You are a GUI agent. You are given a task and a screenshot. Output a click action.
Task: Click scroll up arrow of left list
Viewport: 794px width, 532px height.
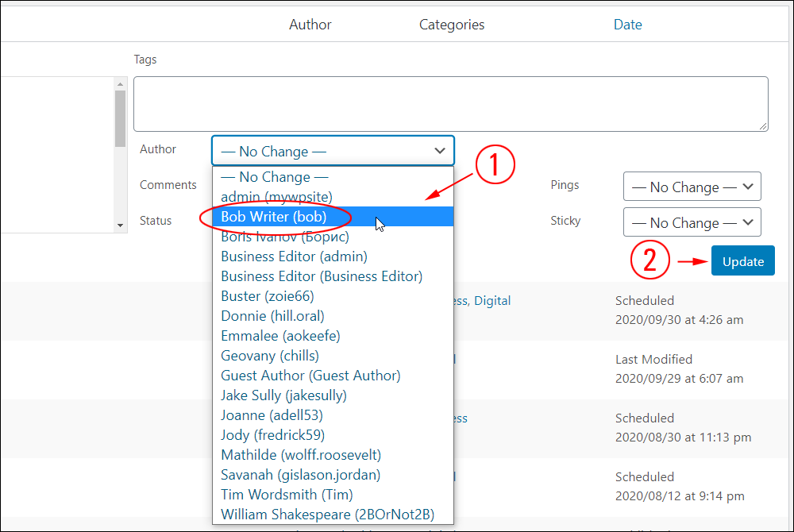[120, 84]
